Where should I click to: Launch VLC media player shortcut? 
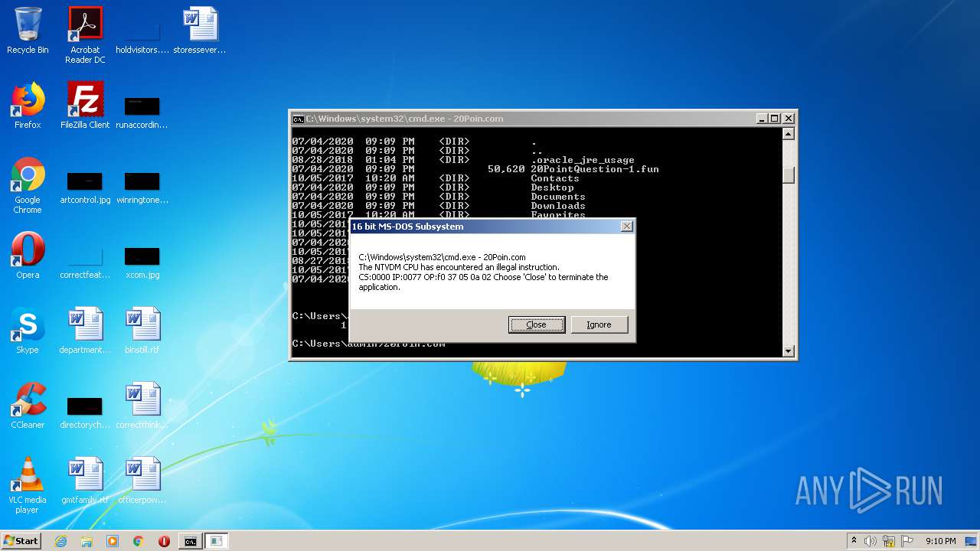28,485
